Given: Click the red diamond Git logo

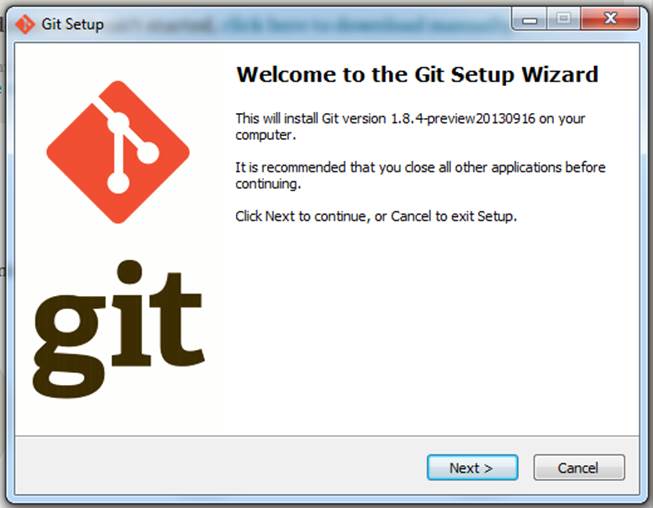Looking at the screenshot, I should pos(118,152).
